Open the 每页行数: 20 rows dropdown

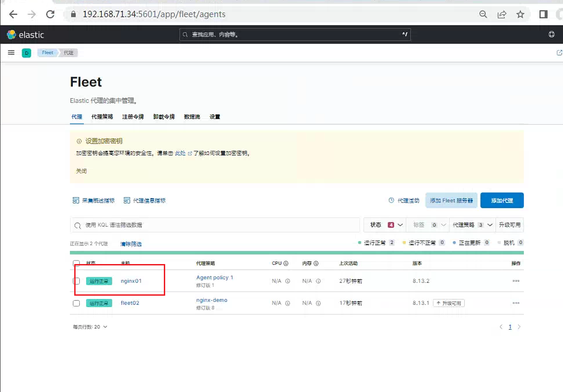click(90, 326)
